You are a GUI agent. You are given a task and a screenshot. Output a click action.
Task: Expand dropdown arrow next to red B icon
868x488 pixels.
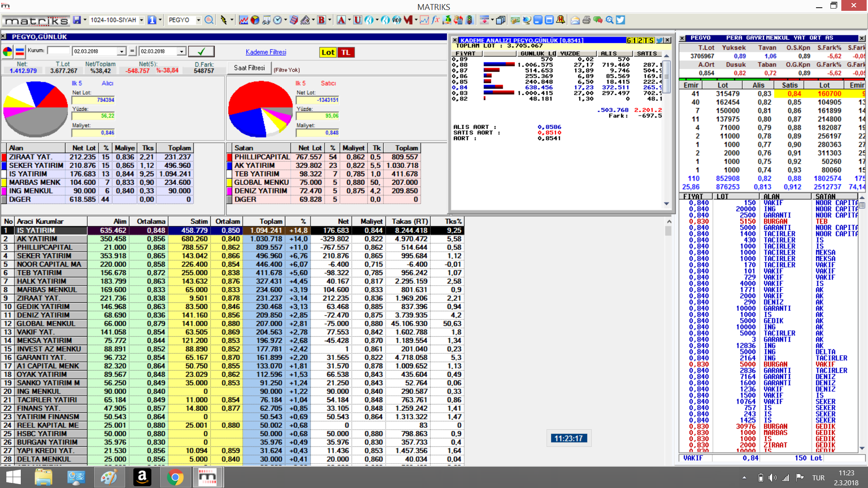(x=330, y=20)
